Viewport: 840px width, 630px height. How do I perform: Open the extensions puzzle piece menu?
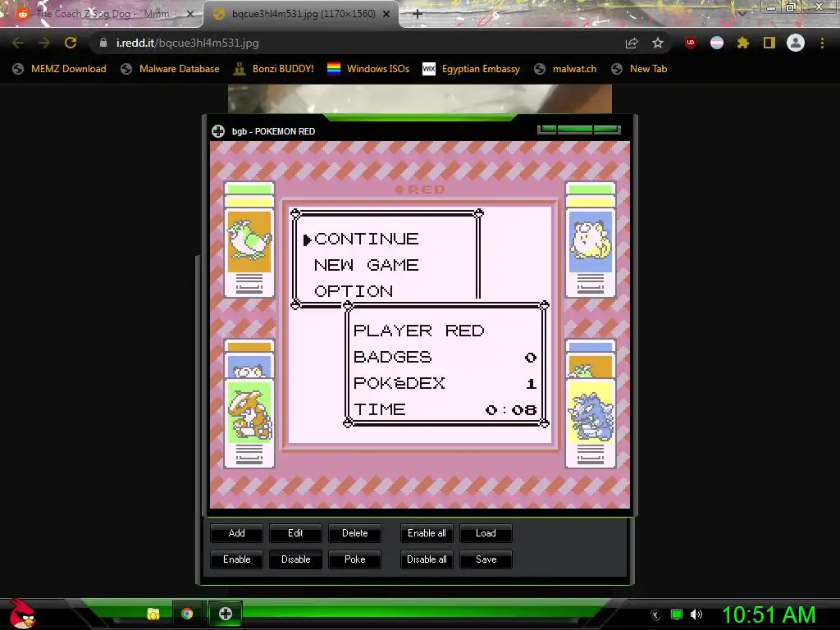click(742, 43)
